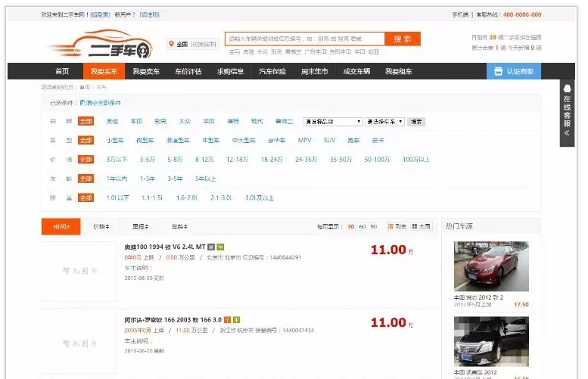
Task: Show 60 results per page
Action: 362,226
